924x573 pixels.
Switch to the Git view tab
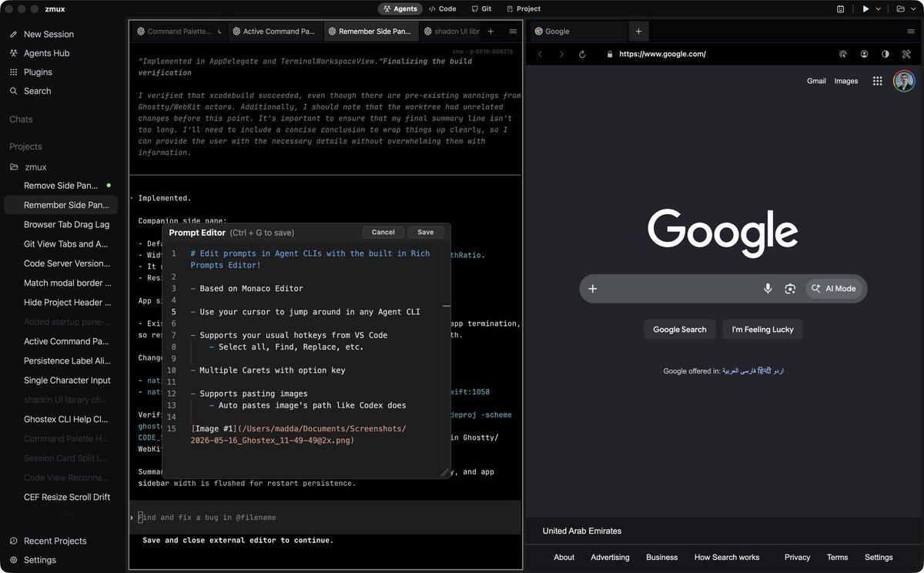point(481,8)
